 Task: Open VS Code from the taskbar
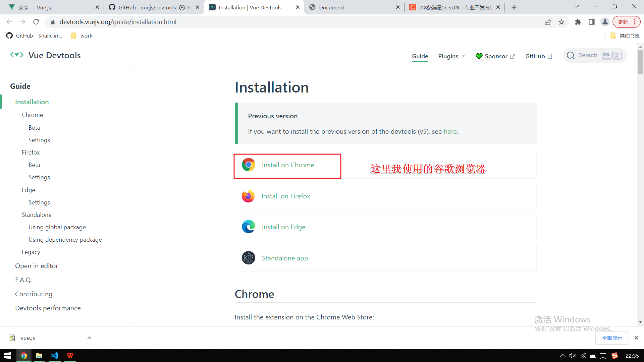55,356
